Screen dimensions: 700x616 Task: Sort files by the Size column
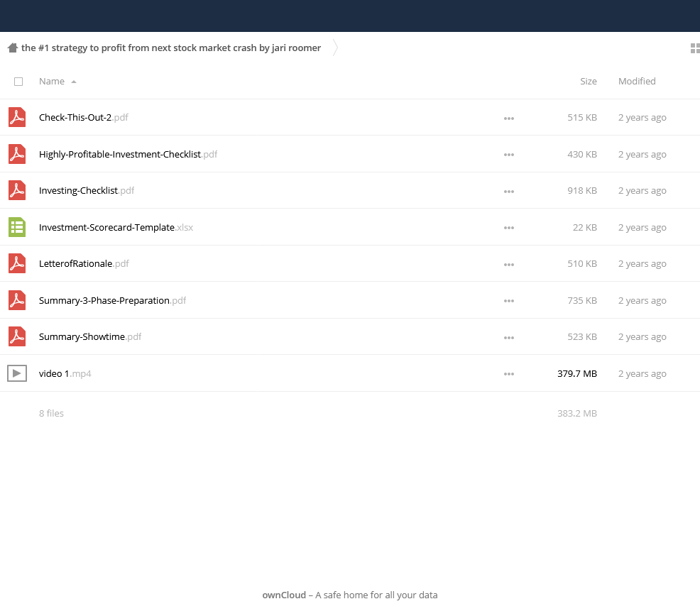588,81
